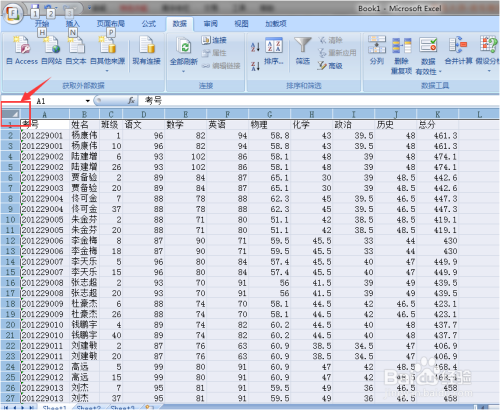Open the 分列 text to columns tool
This screenshot has width=500, height=410.
[377, 45]
